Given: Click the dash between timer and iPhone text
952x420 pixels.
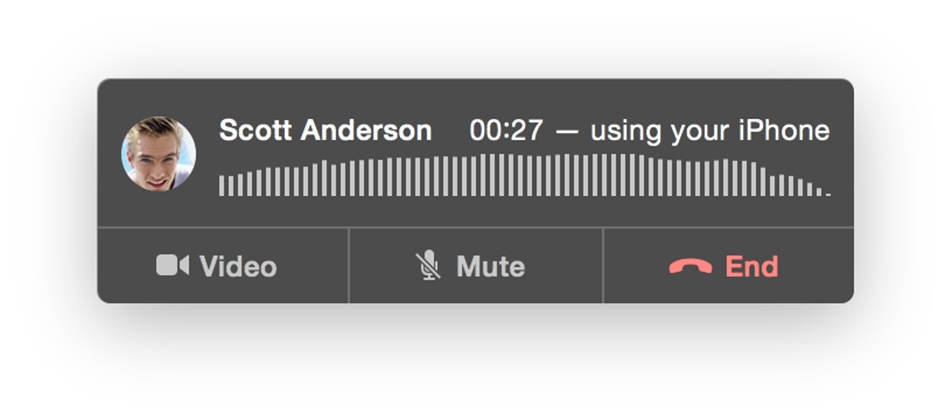Looking at the screenshot, I should tap(566, 131).
